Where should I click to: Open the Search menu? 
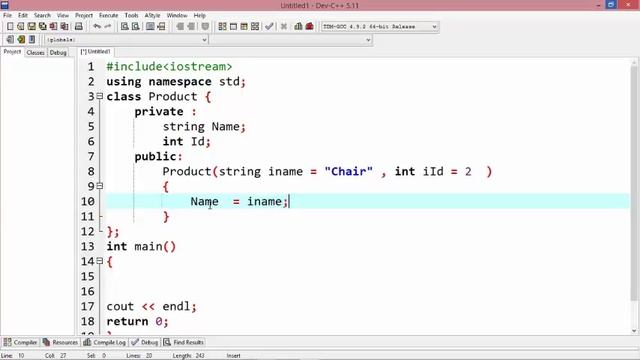[x=42, y=16]
